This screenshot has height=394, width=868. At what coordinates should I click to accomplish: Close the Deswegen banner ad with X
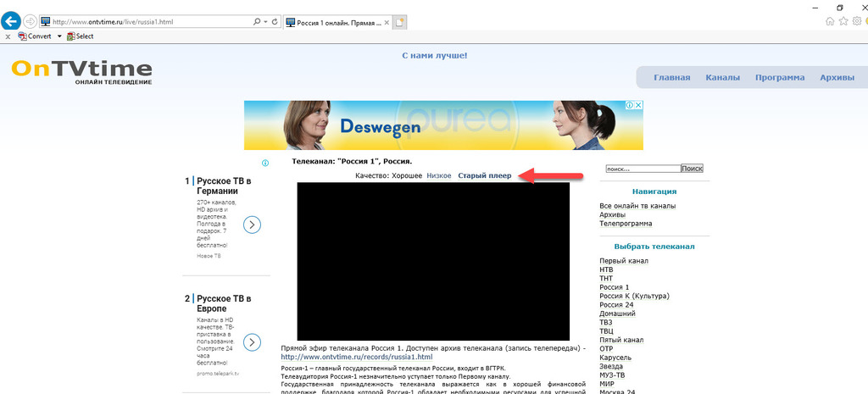638,106
